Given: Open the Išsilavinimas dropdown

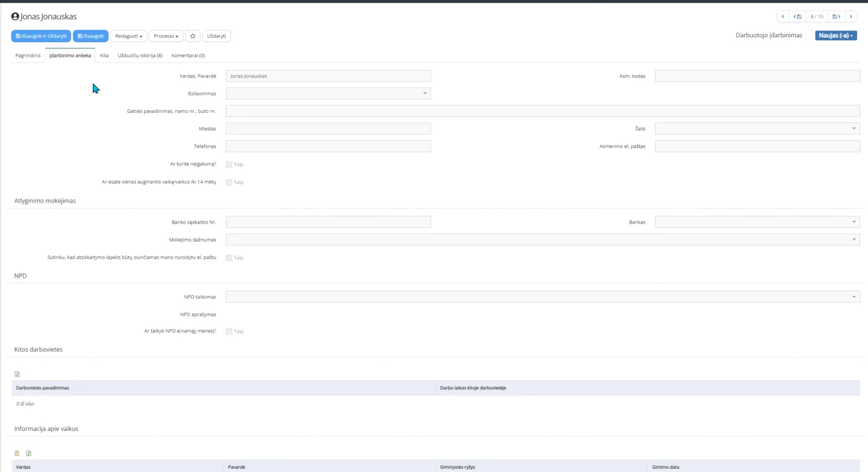Looking at the screenshot, I should [x=328, y=94].
